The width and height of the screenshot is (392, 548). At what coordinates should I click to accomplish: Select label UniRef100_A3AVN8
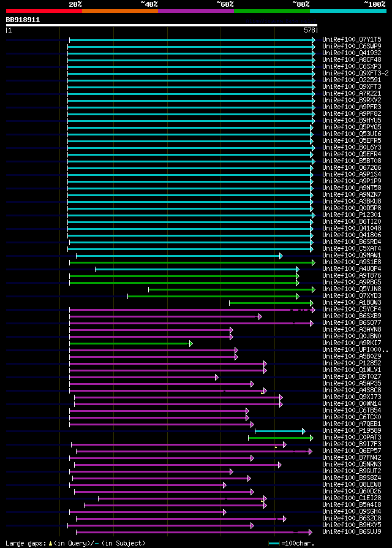point(352,330)
